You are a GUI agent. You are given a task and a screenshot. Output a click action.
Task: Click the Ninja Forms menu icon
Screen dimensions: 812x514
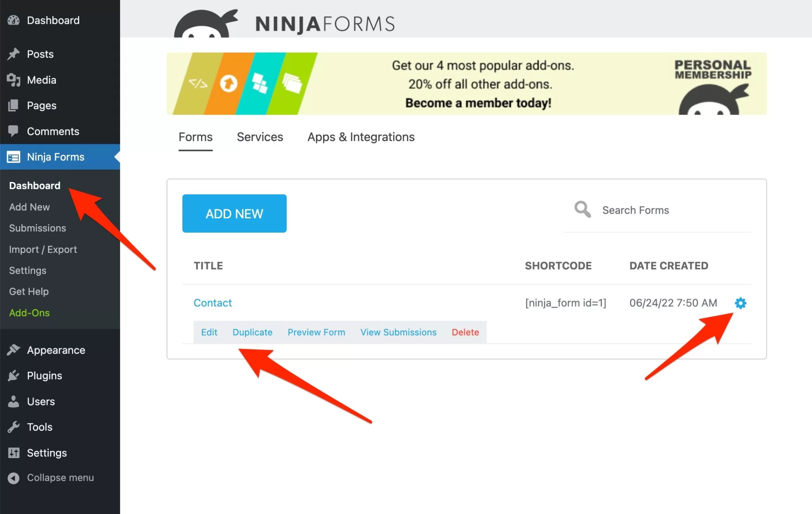tap(13, 157)
